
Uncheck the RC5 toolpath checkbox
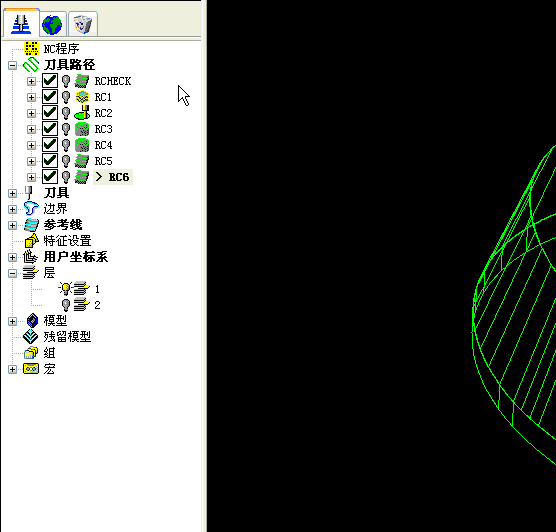[x=50, y=160]
